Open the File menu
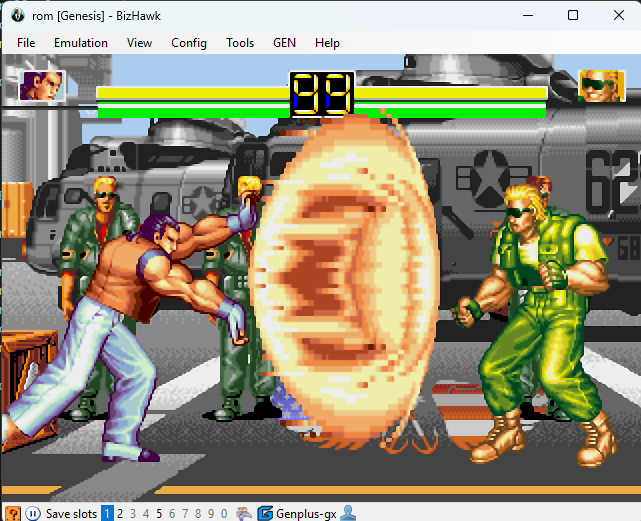Screen dimensions: 641x521 pos(26,43)
